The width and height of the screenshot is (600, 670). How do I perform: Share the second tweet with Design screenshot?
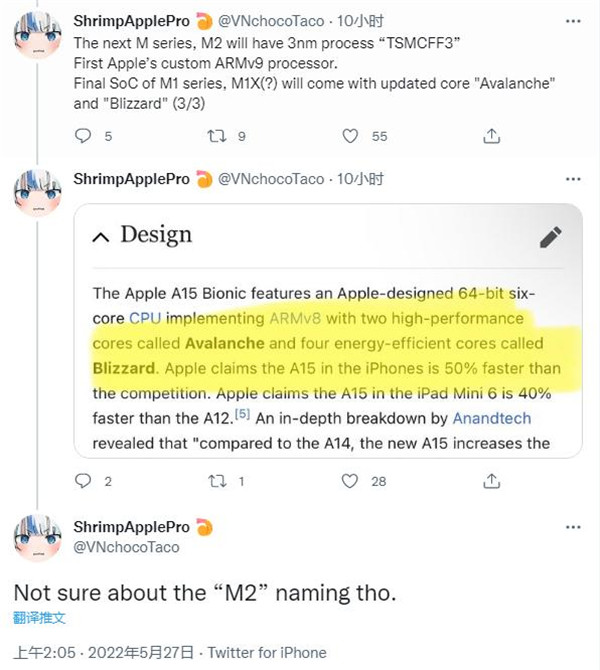490,481
